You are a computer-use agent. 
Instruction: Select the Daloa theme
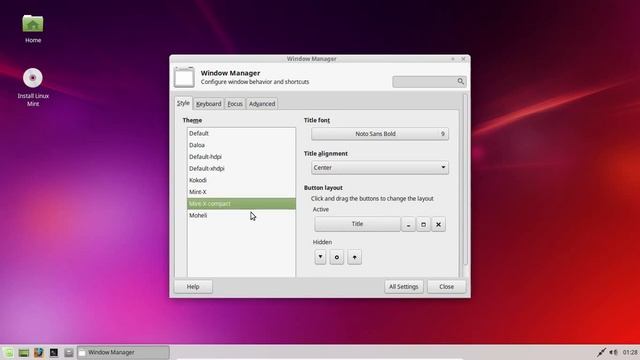coord(241,145)
